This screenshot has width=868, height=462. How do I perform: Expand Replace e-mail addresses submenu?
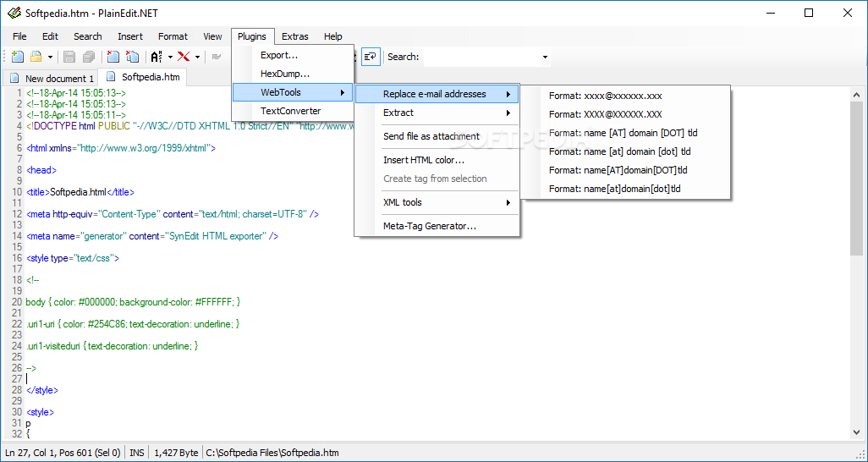(437, 94)
